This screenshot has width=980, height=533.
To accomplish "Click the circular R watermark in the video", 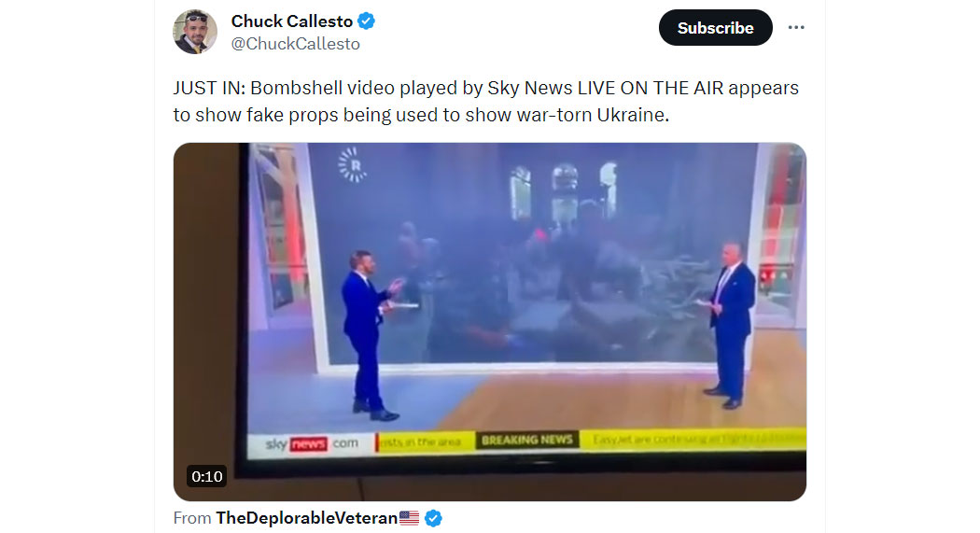I will tap(354, 165).
